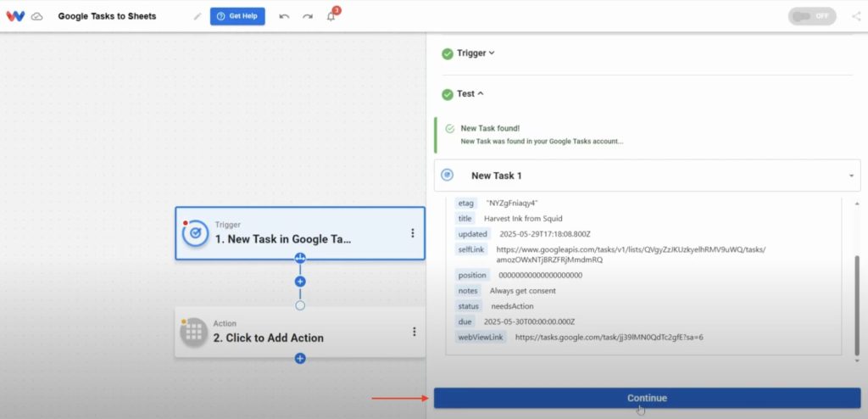Click the Get Help button
The image size is (868, 419).
(x=237, y=16)
